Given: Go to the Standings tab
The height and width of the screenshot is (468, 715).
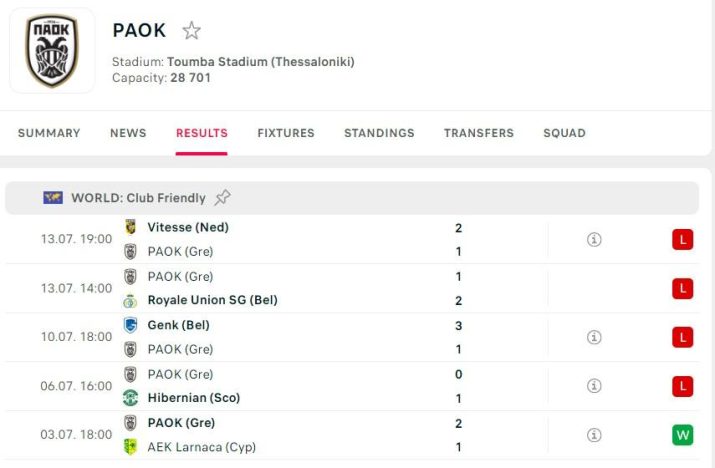Looking at the screenshot, I should pyautogui.click(x=379, y=133).
